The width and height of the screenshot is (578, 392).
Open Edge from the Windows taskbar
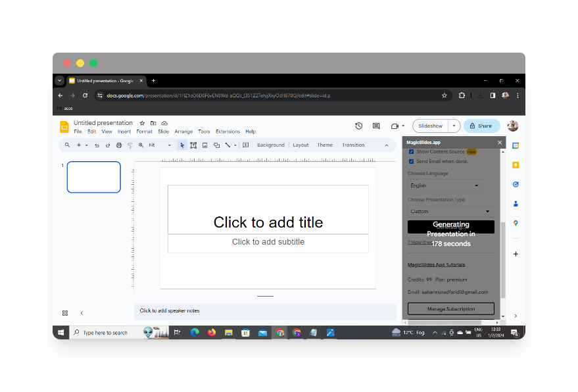click(195, 333)
